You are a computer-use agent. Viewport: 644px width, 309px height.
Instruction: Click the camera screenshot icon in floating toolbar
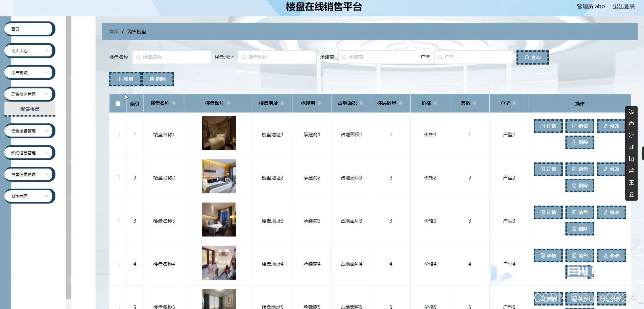coord(631,194)
